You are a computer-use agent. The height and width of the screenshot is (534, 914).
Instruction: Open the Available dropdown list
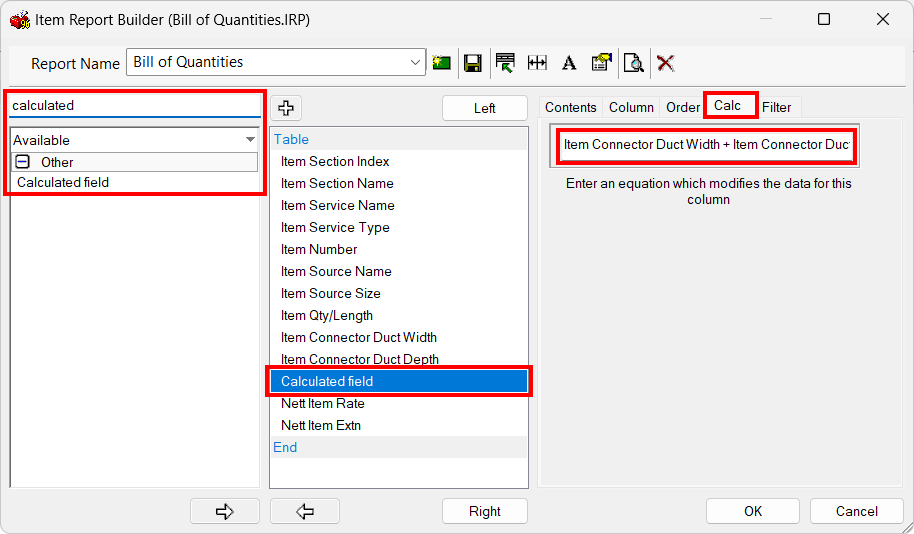pos(250,139)
